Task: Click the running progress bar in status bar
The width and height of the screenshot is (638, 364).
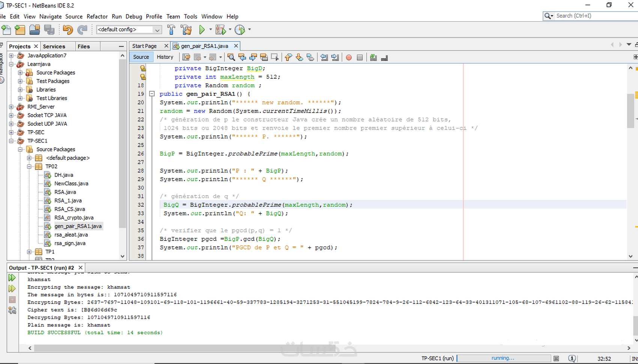Action: [x=504, y=358]
